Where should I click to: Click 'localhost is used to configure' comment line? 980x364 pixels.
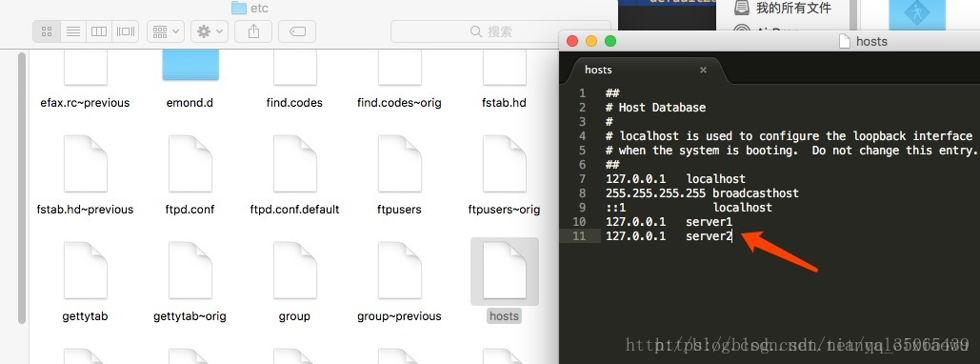coord(789,136)
